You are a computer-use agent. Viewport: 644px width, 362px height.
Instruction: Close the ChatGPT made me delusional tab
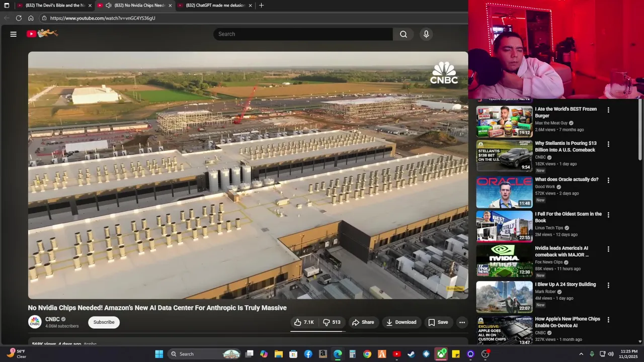(x=250, y=6)
